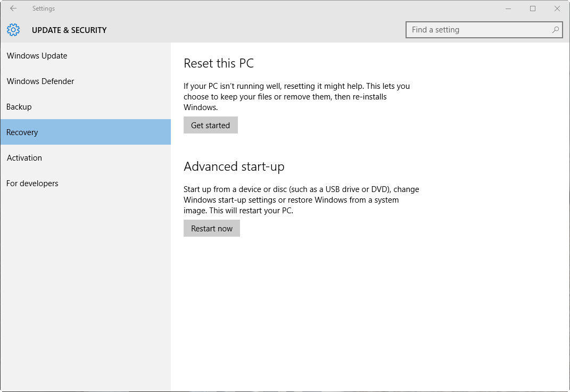Close the Settings window

point(557,9)
